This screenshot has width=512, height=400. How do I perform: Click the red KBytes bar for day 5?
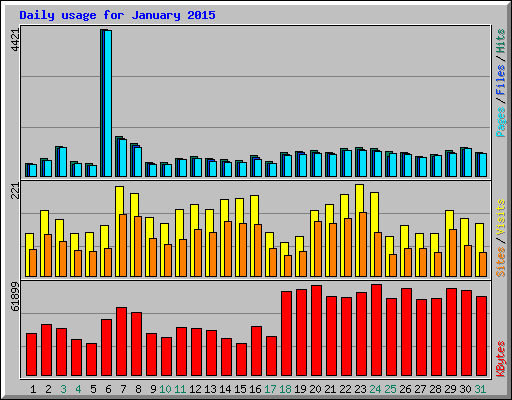point(91,359)
